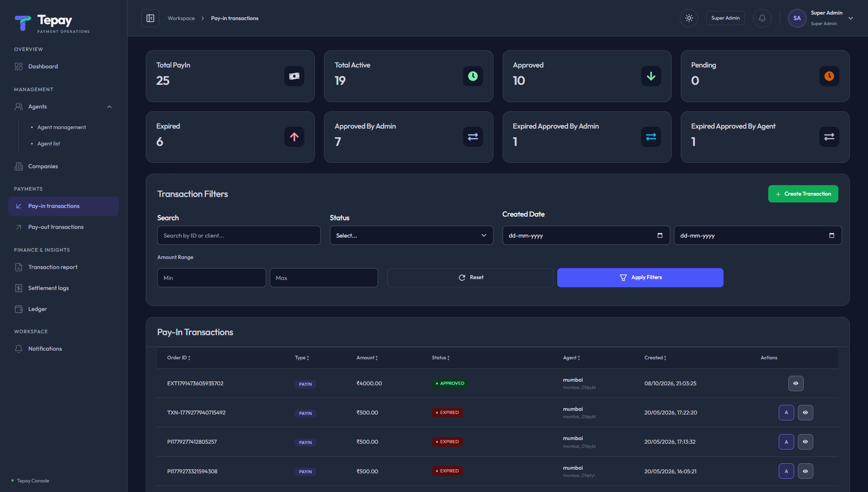This screenshot has width=868, height=492.
Task: Click the Apply Filters button
Action: [x=640, y=278]
